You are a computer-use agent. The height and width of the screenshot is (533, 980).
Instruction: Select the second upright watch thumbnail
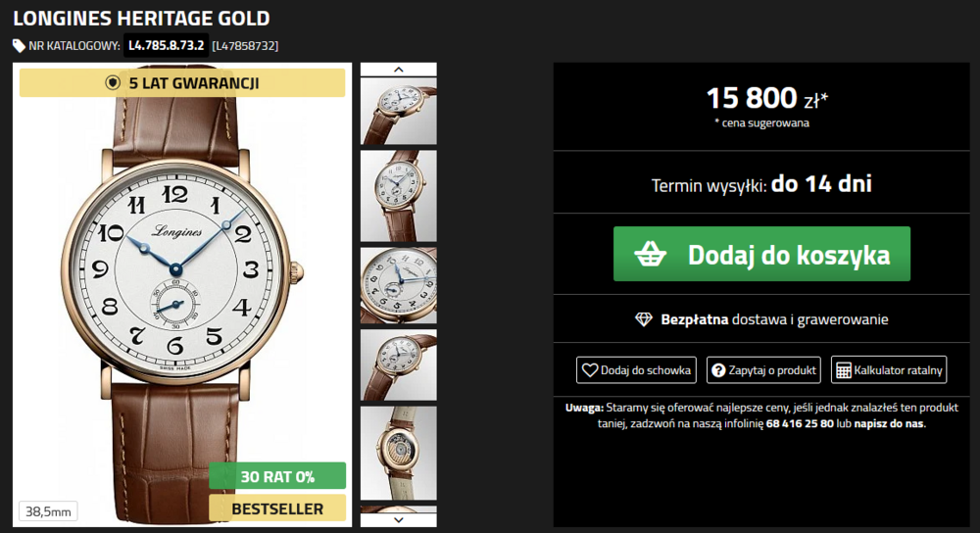(399, 196)
